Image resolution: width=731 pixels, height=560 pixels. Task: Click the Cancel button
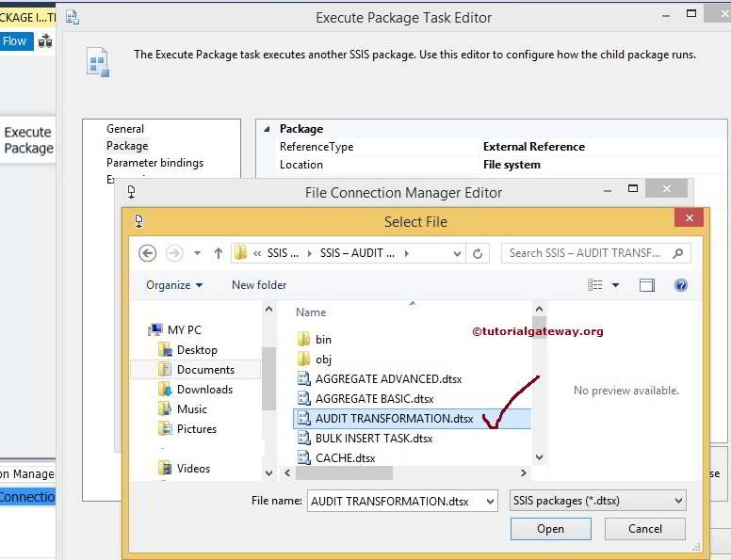(x=645, y=529)
